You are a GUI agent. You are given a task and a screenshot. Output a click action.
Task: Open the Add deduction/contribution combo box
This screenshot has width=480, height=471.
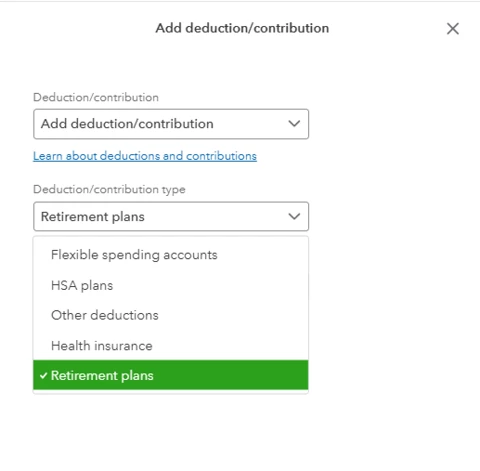click(171, 124)
